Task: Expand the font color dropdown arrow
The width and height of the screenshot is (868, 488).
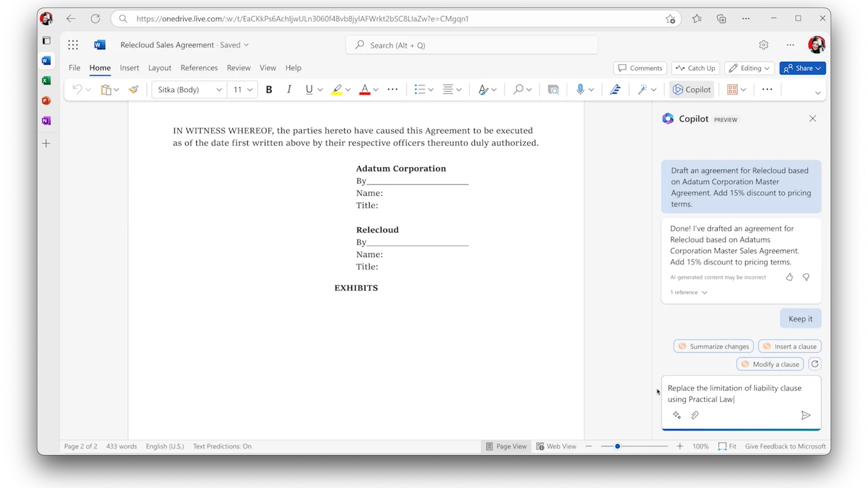Action: pyautogui.click(x=375, y=90)
